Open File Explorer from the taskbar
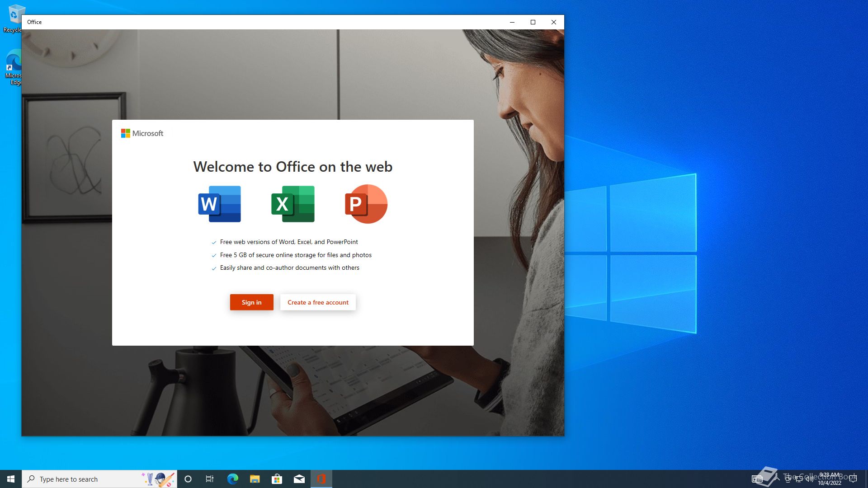This screenshot has height=488, width=868. (x=255, y=479)
